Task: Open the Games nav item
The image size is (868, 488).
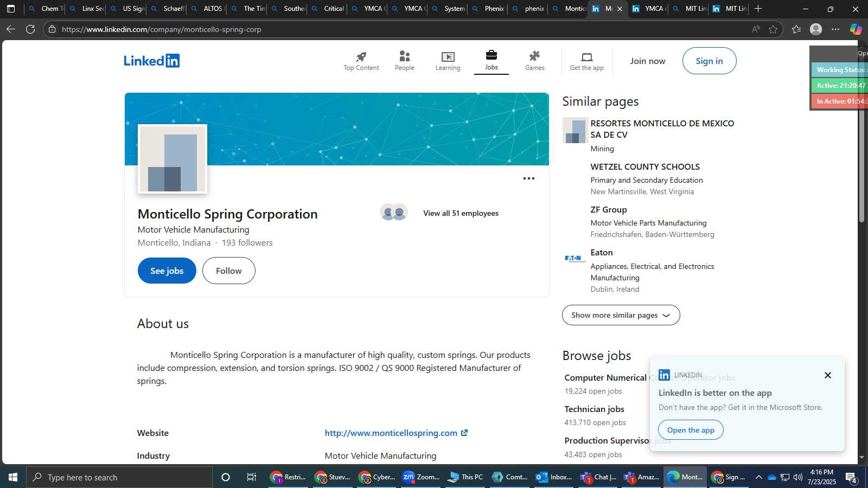Action: (x=534, y=61)
